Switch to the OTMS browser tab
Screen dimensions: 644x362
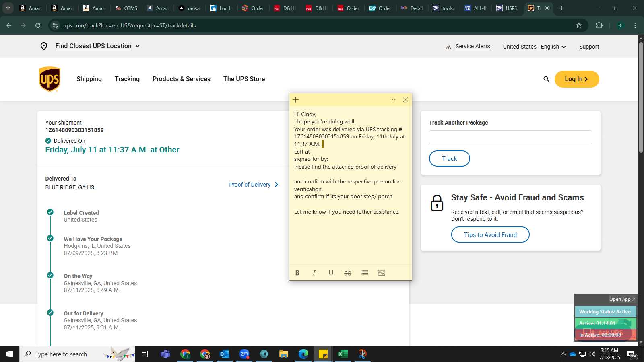pyautogui.click(x=126, y=8)
